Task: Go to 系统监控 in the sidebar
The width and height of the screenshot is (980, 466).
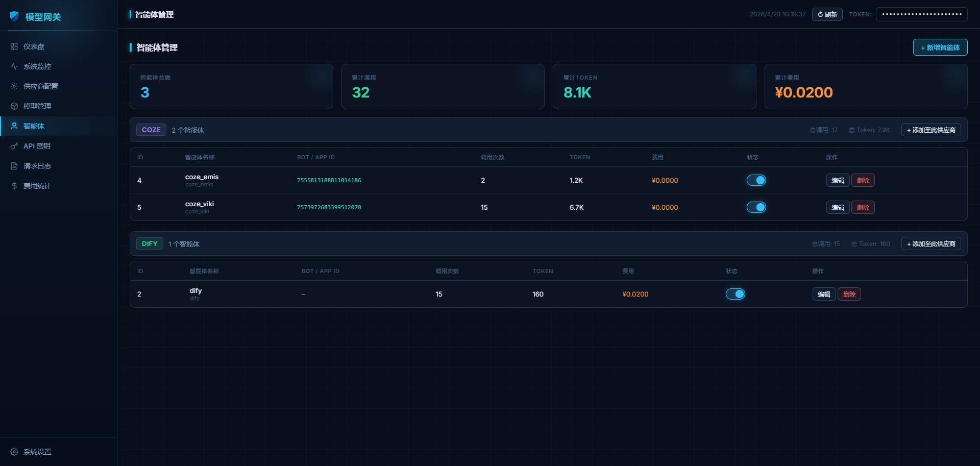Action: point(59,66)
